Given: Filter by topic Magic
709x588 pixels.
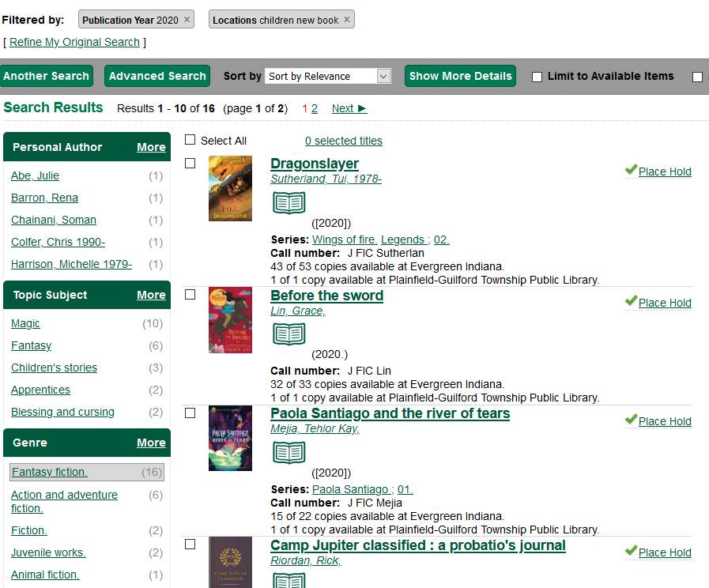Looking at the screenshot, I should point(25,323).
